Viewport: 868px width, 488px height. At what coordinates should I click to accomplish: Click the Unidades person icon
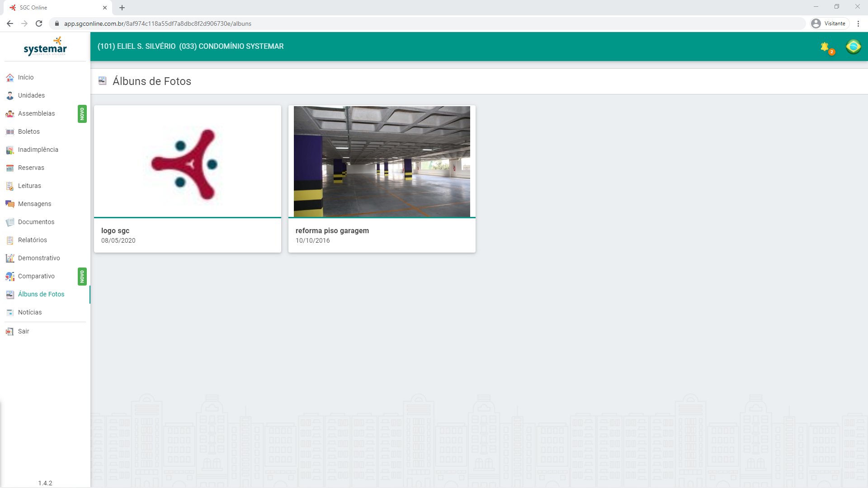click(x=10, y=96)
